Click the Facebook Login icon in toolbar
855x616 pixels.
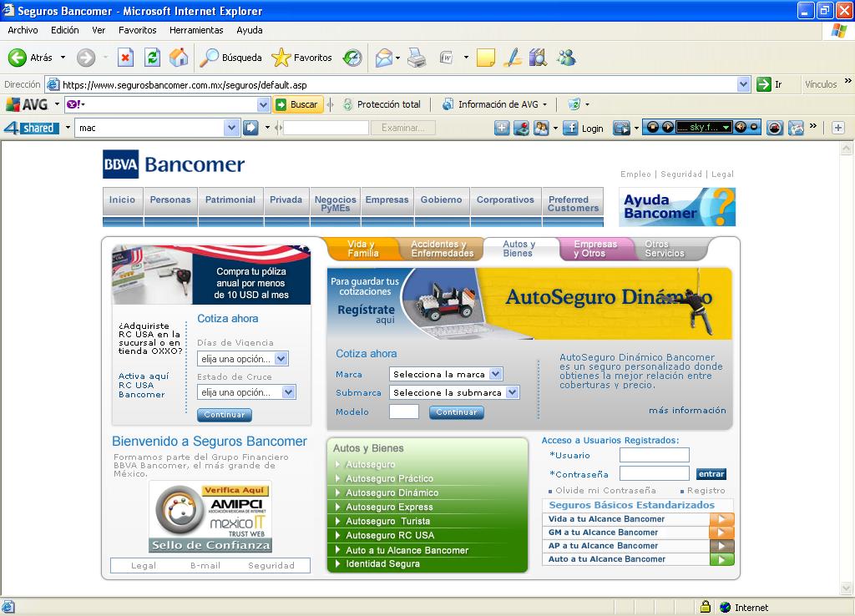pos(570,128)
